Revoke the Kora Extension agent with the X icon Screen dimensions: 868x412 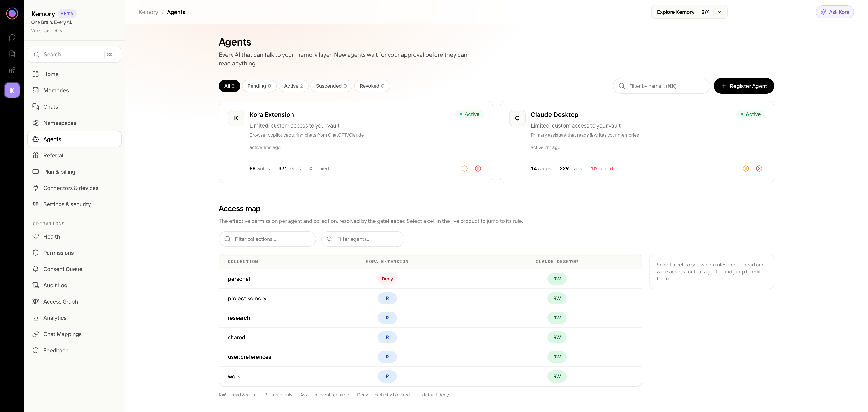click(478, 169)
